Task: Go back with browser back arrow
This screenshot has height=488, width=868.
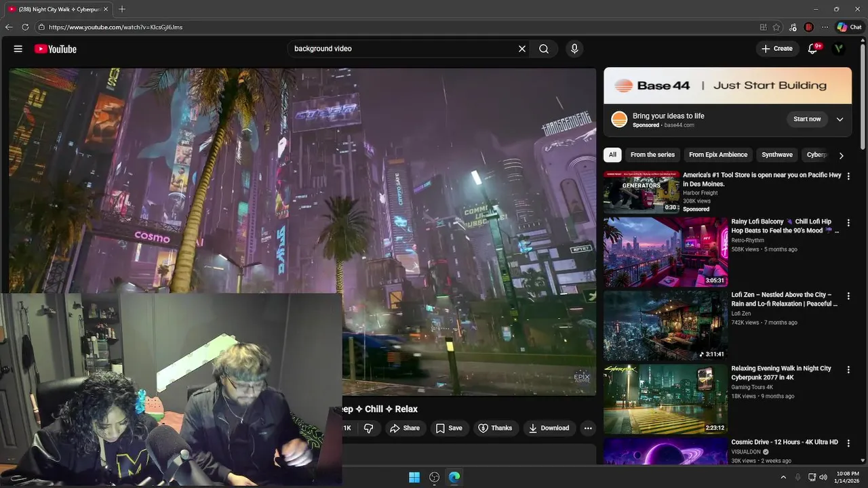Action: (x=9, y=27)
